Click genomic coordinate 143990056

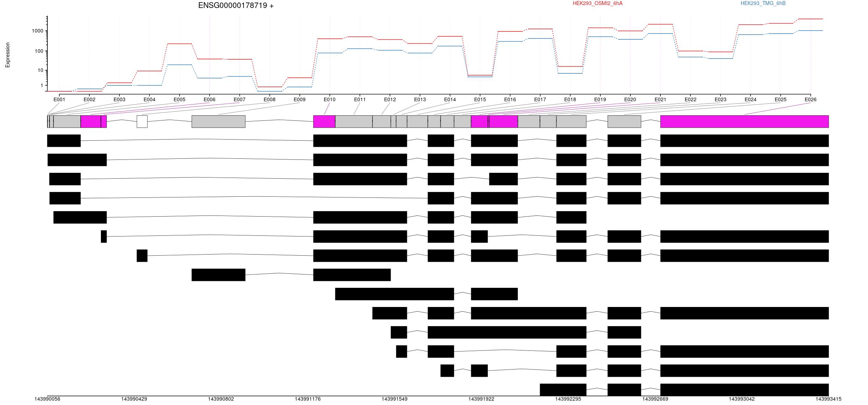(47, 399)
